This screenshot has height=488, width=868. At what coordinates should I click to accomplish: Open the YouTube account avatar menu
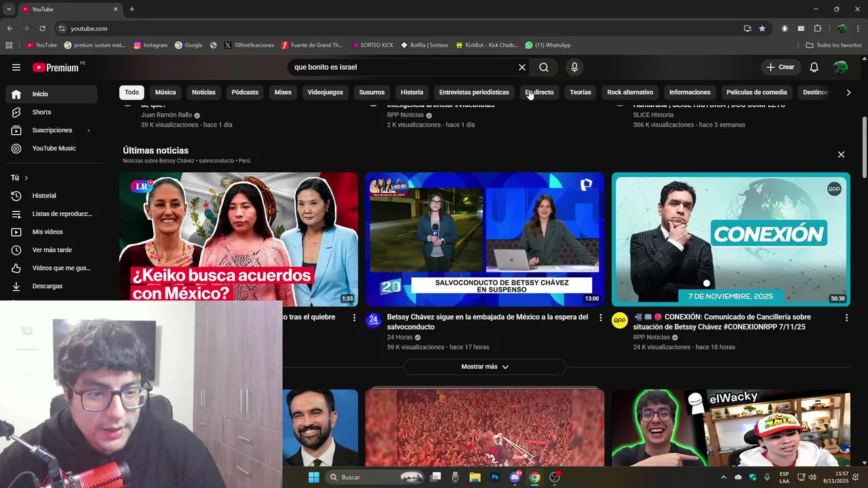pos(840,67)
